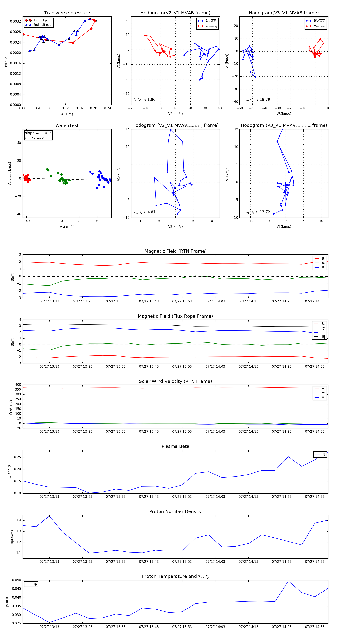Select the '1st half path' legend entry
This screenshot has width=351, height=644.
pos(38,20)
